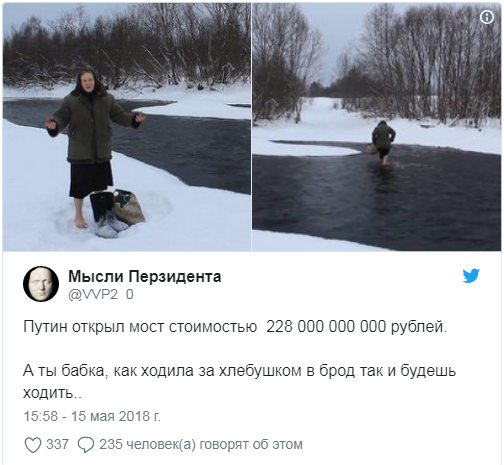Open the right photo of the river crossing
This screenshot has height=465, width=504.
point(376,127)
